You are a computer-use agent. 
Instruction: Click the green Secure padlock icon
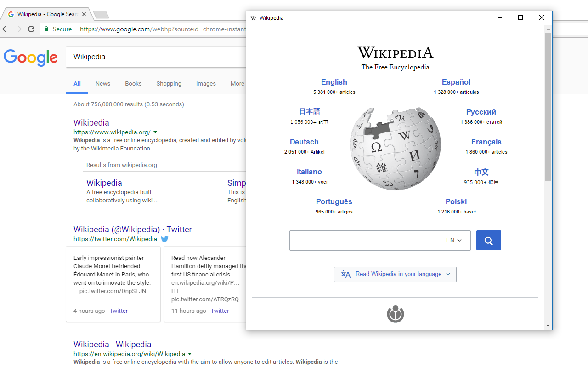tap(46, 29)
